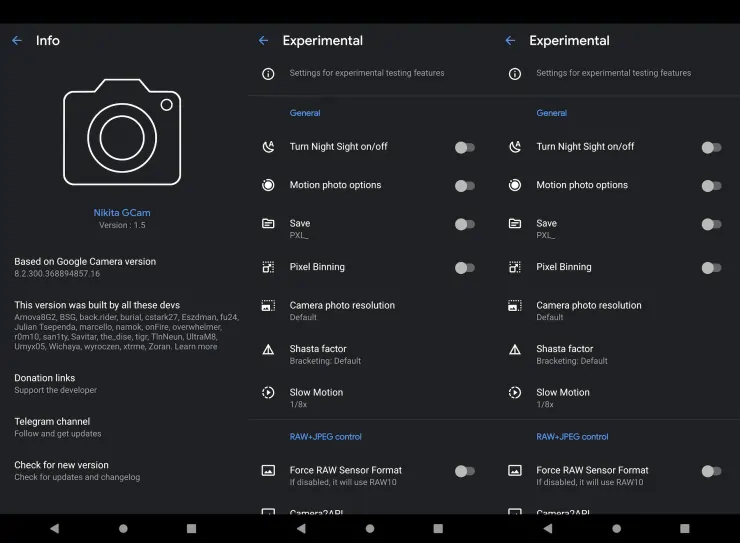
Task: Click info circle icon in middle Experimental screen
Action: point(268,74)
